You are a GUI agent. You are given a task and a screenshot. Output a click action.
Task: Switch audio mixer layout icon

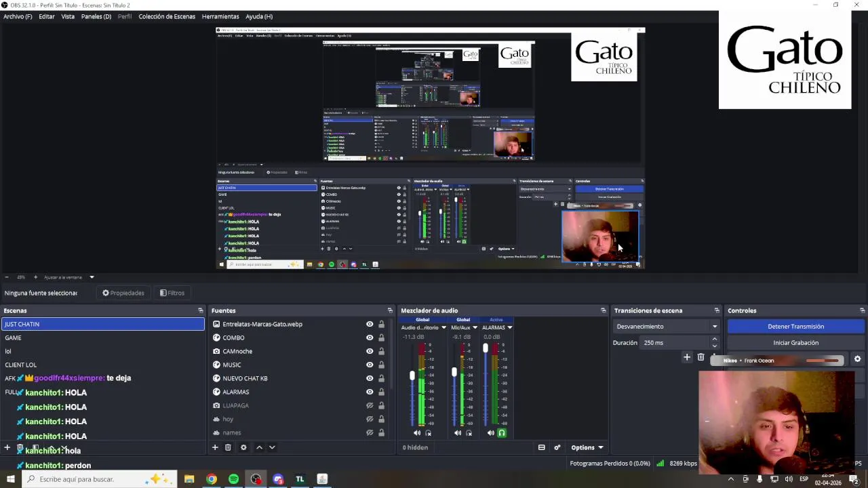coord(541,447)
